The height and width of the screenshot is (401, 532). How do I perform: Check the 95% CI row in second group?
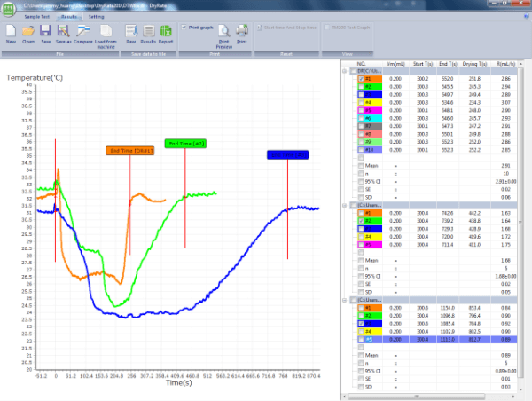click(361, 277)
